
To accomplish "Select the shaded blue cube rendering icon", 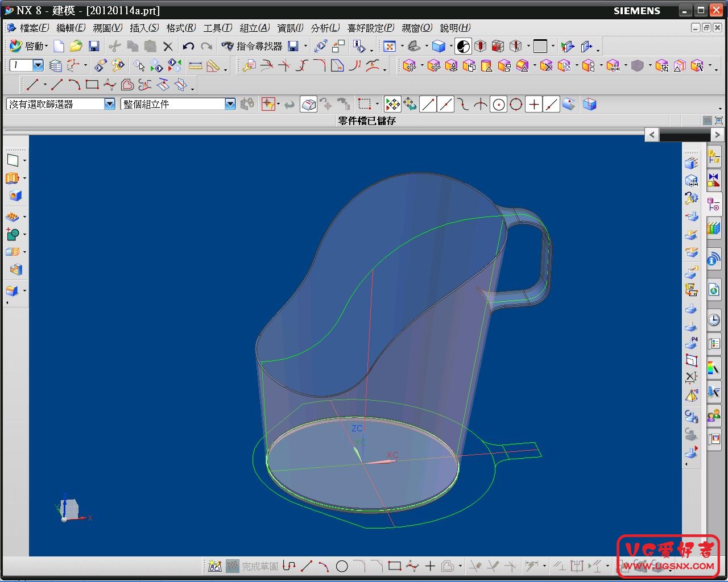I will [439, 46].
